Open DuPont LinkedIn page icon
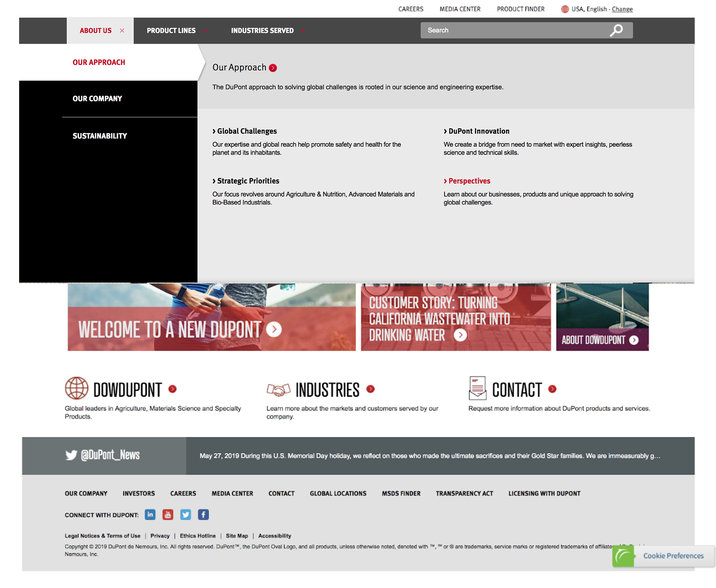The height and width of the screenshot is (588, 716). pyautogui.click(x=150, y=514)
